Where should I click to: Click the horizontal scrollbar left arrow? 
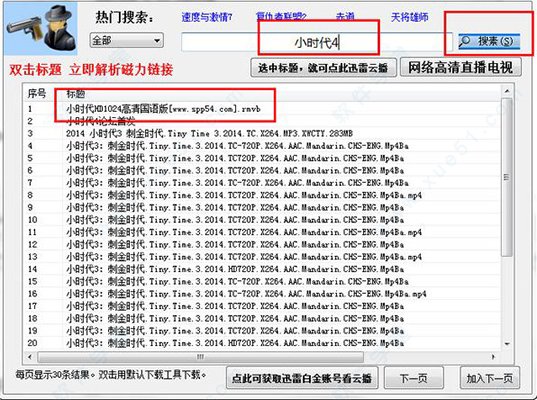pos(30,357)
